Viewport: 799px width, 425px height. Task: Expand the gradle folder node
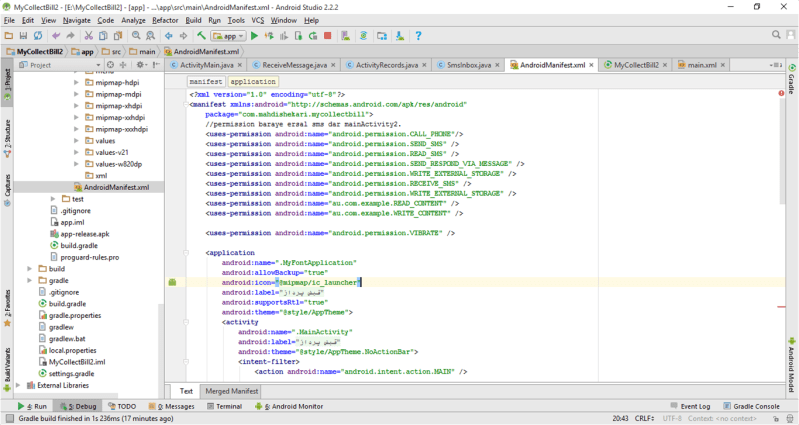[x=30, y=280]
